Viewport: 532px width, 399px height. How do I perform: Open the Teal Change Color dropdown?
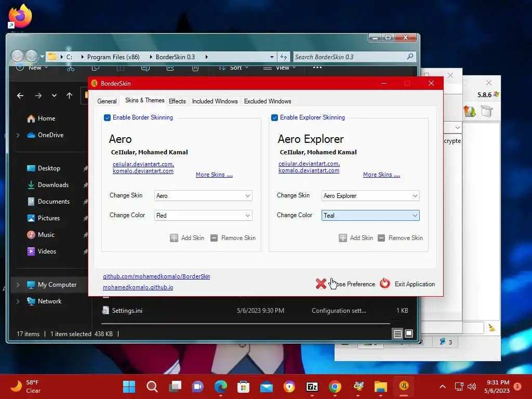370,216
